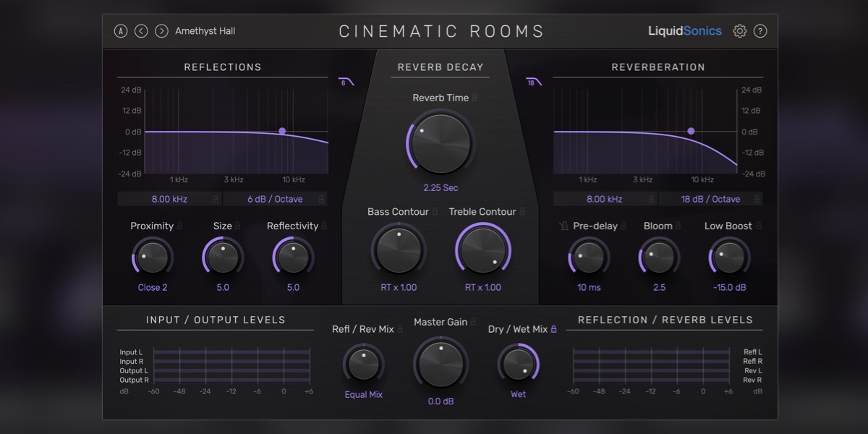The width and height of the screenshot is (868, 434).
Task: Select the Reverberation 18 dB filter icon
Action: point(534,82)
